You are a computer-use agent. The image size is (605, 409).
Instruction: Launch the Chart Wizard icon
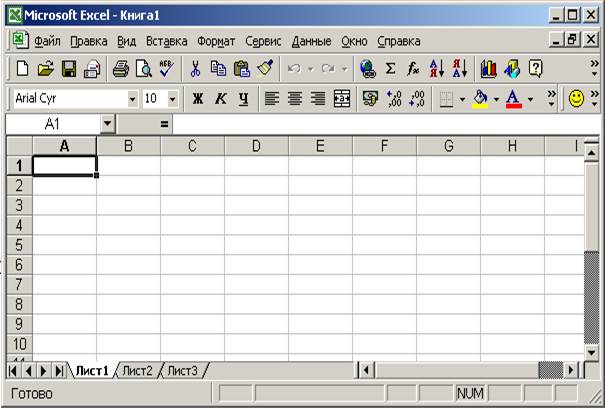coord(488,69)
